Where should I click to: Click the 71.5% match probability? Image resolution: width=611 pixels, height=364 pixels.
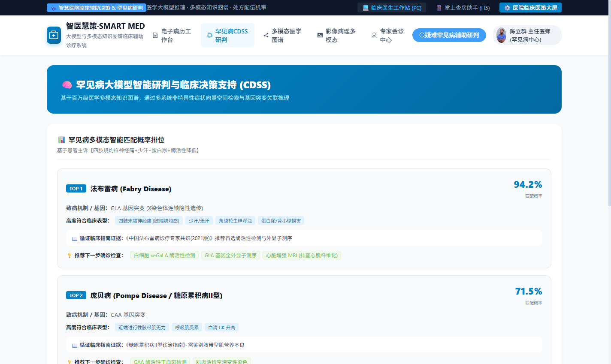(529, 292)
